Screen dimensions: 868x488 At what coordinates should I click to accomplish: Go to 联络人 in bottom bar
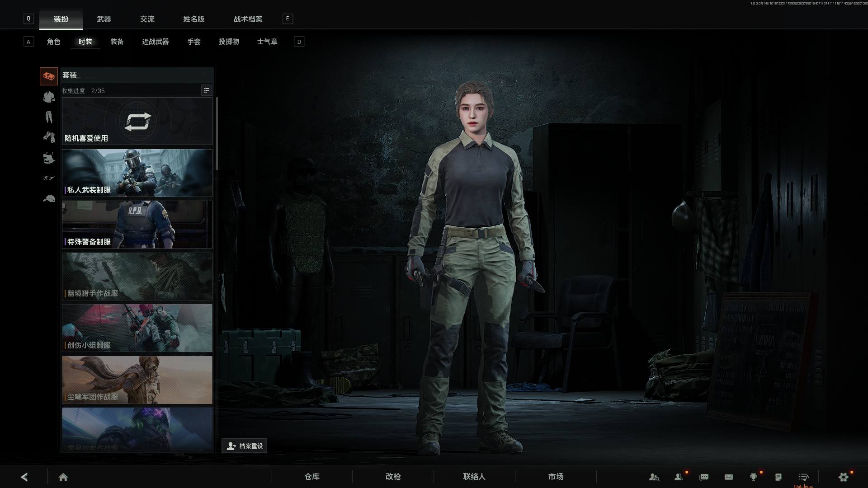point(474,477)
